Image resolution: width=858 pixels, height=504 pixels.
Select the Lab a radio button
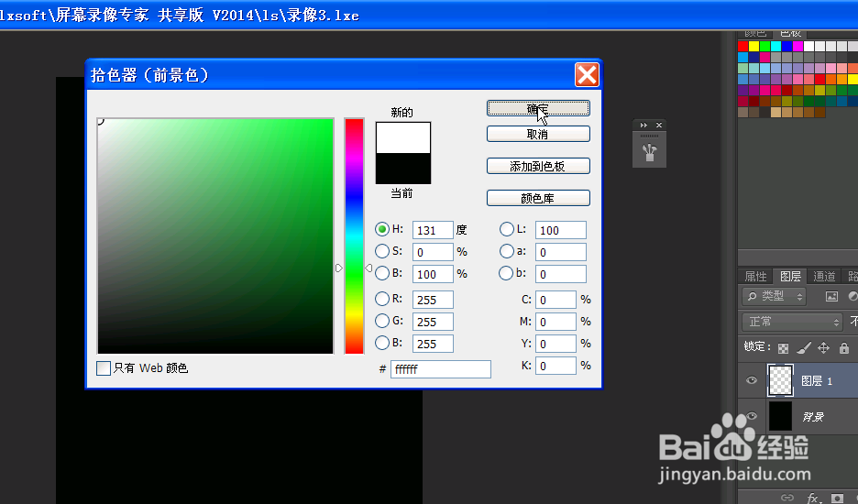click(x=507, y=251)
